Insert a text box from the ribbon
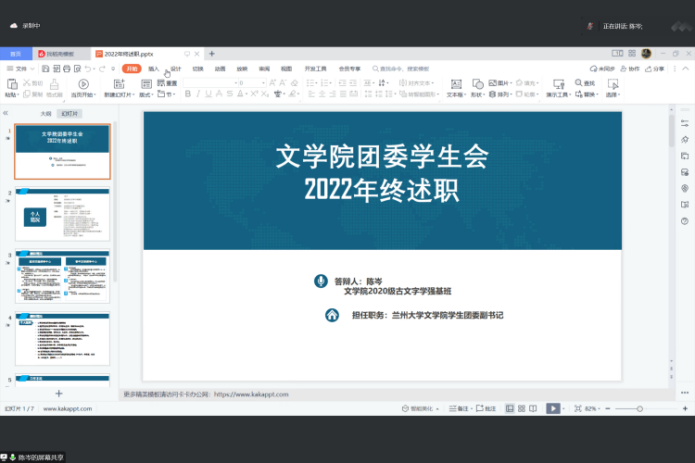Viewport: 695px width, 463px height. coord(454,85)
